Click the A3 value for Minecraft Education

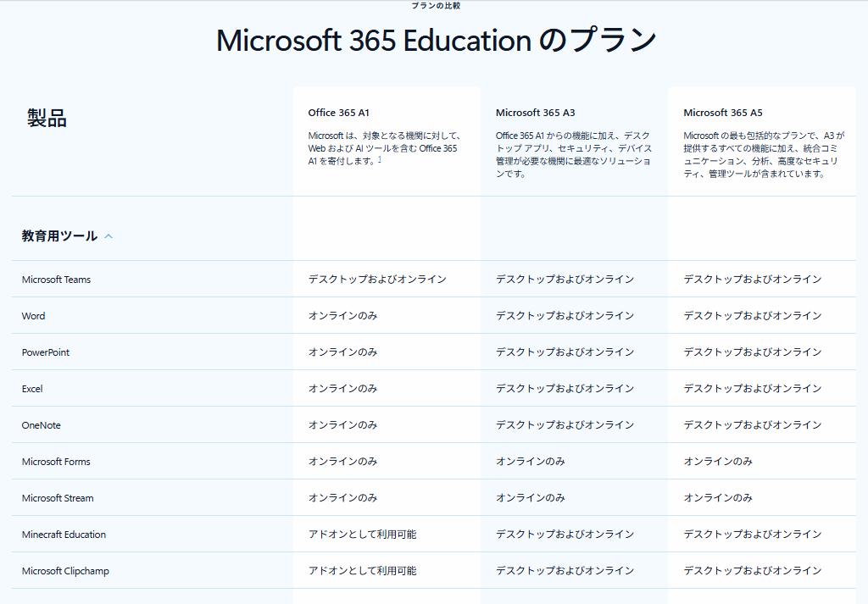pyautogui.click(x=565, y=535)
